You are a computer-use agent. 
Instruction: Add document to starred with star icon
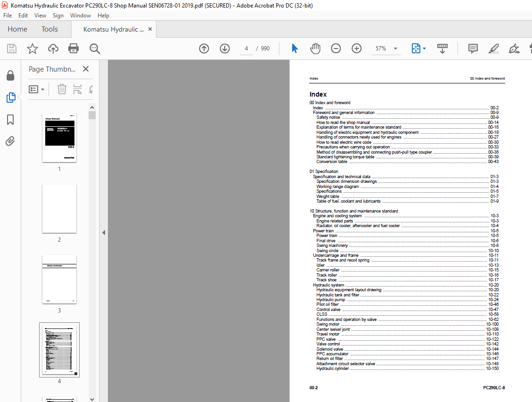[x=32, y=49]
